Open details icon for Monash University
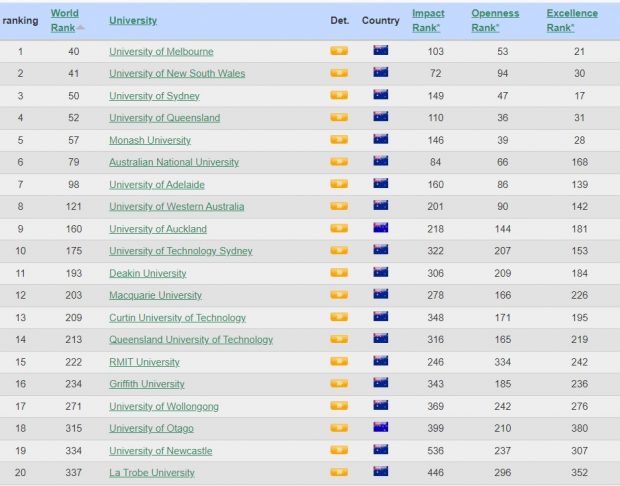This screenshot has height=486, width=620. pos(339,140)
